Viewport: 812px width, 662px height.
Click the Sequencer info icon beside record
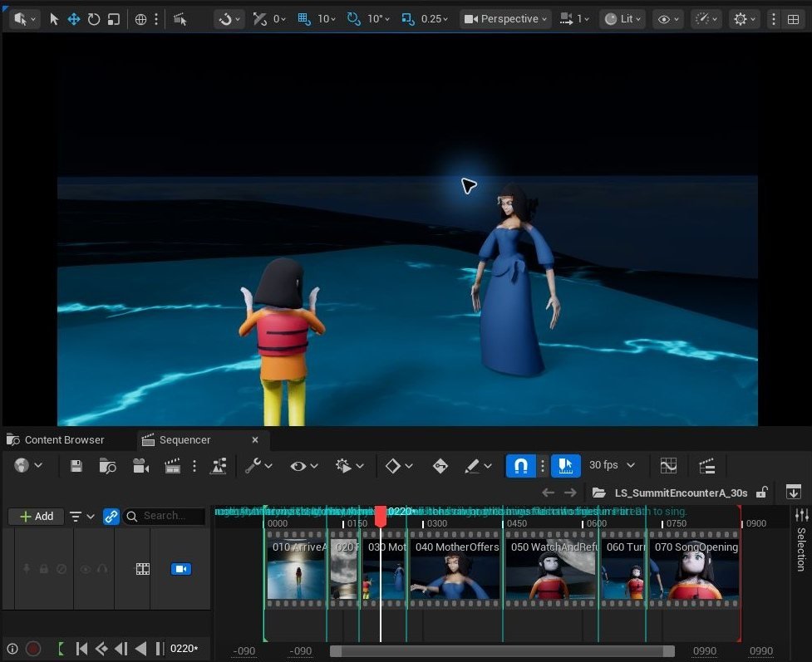coord(12,649)
